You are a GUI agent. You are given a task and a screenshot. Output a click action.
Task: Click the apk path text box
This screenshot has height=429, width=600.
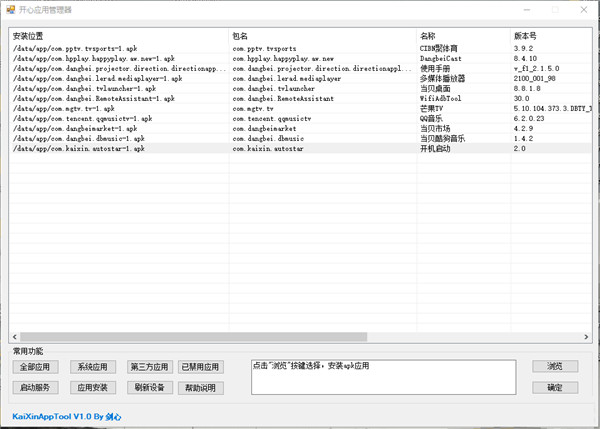pyautogui.click(x=383, y=378)
